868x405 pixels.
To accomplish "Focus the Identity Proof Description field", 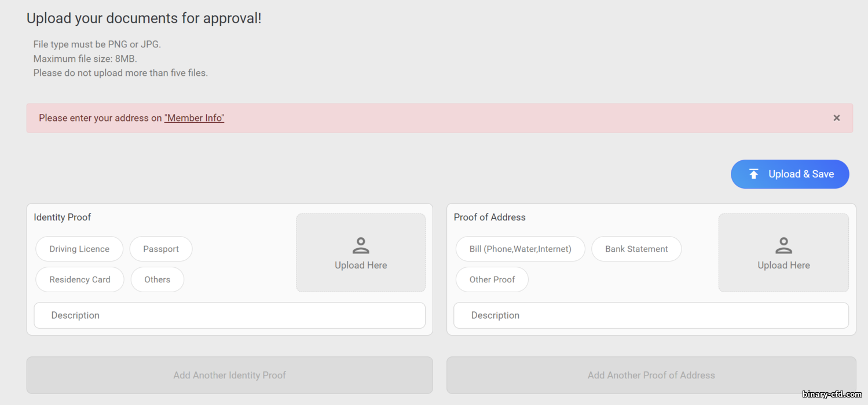I will (x=230, y=315).
